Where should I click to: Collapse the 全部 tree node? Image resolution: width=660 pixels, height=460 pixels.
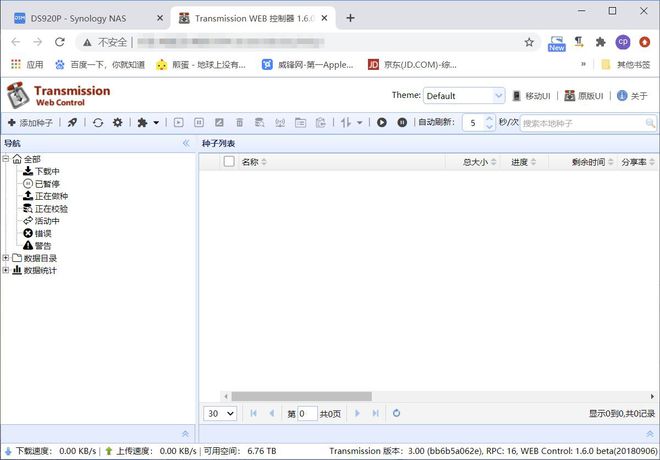click(x=6, y=159)
